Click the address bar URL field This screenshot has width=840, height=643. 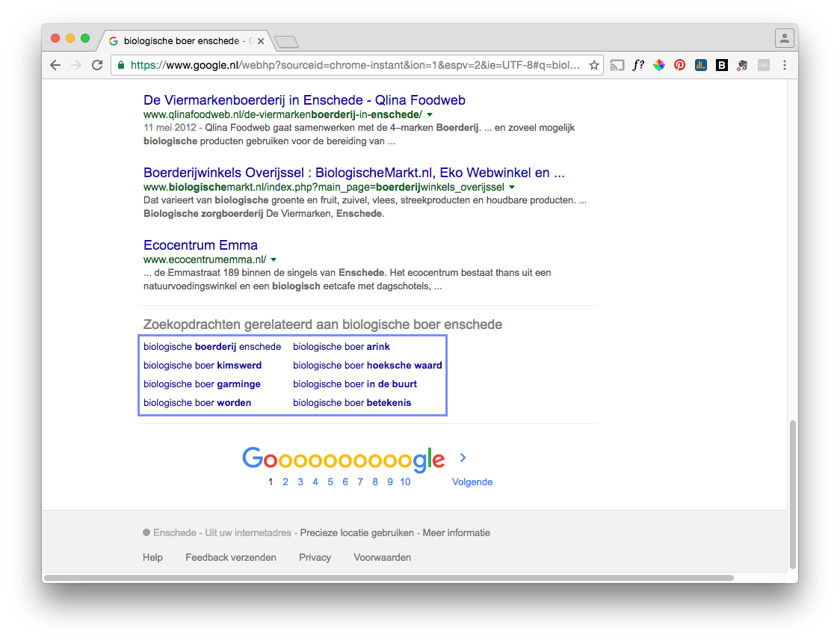click(x=355, y=65)
